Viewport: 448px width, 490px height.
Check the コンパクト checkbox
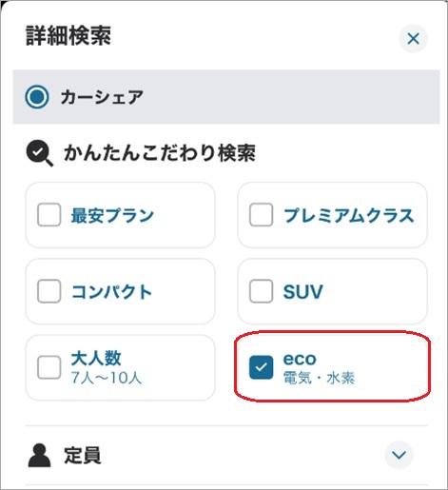pos(49,291)
